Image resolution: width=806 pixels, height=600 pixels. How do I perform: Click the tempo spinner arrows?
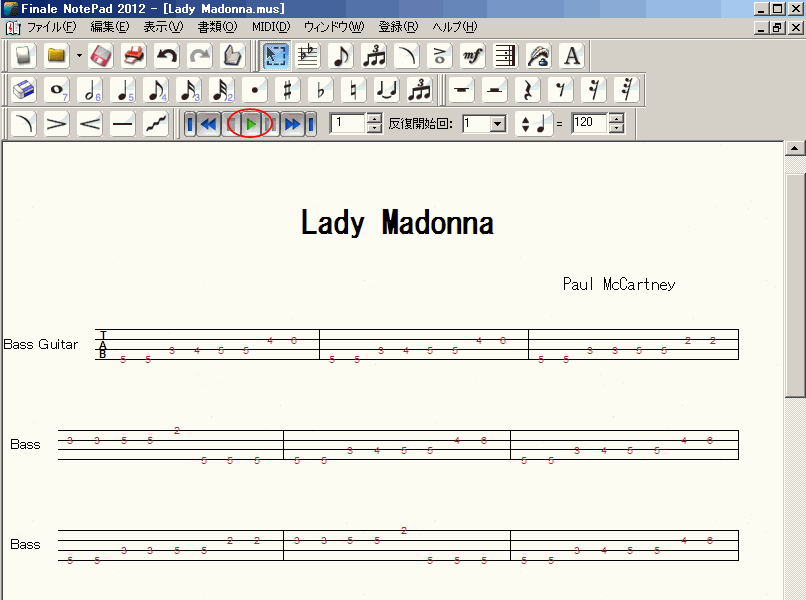point(616,123)
